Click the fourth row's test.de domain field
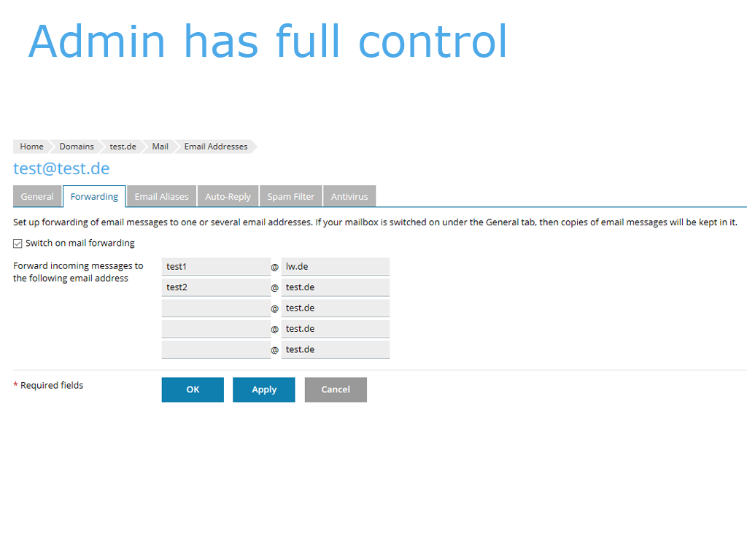 336,329
